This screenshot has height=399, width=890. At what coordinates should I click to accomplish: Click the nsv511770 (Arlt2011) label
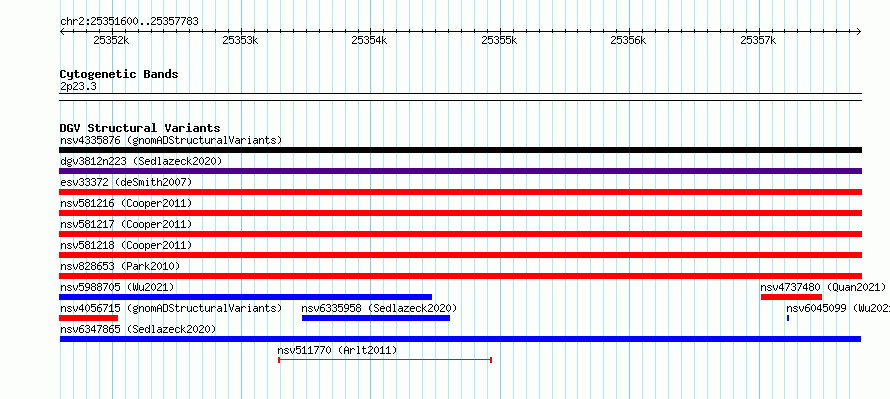coord(337,350)
